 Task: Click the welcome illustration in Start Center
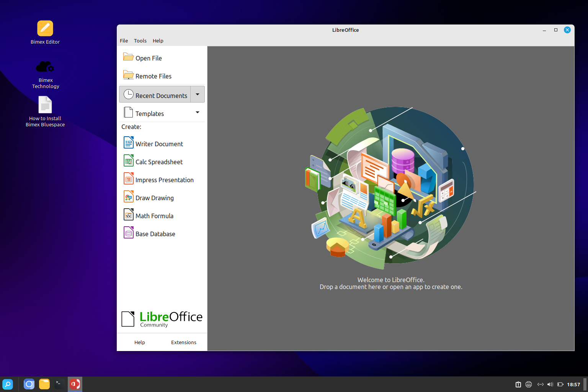[x=391, y=188]
